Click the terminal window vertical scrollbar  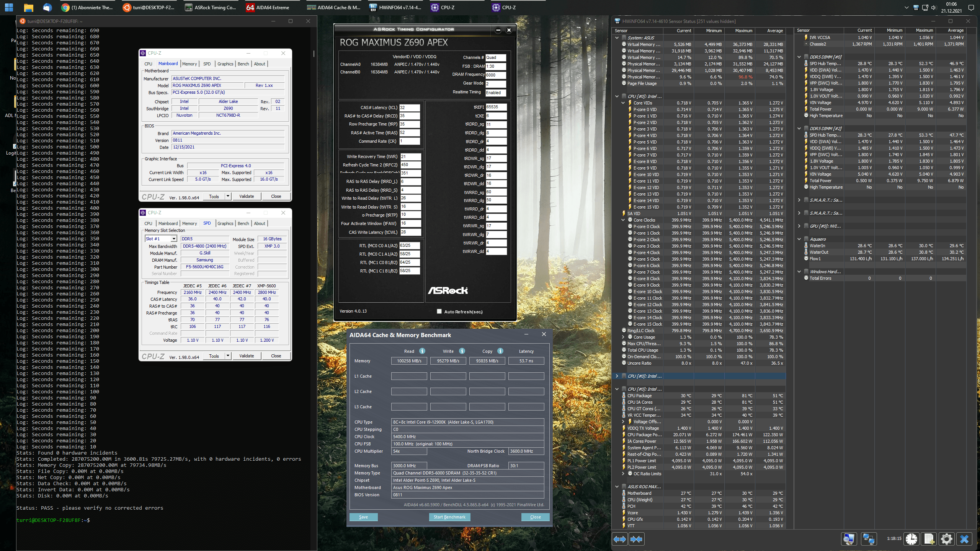pyautogui.click(x=314, y=54)
